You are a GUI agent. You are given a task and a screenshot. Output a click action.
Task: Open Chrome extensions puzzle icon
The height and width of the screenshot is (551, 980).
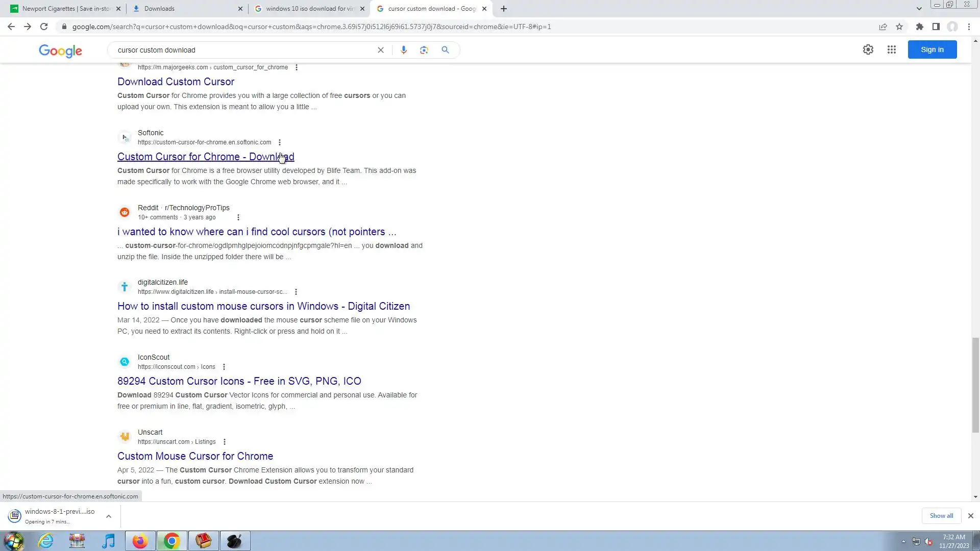(919, 27)
